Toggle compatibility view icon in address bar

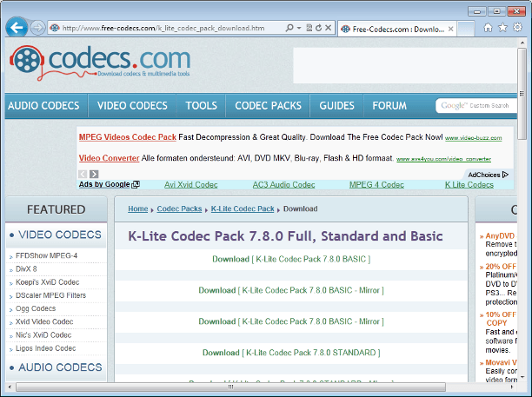click(309, 28)
